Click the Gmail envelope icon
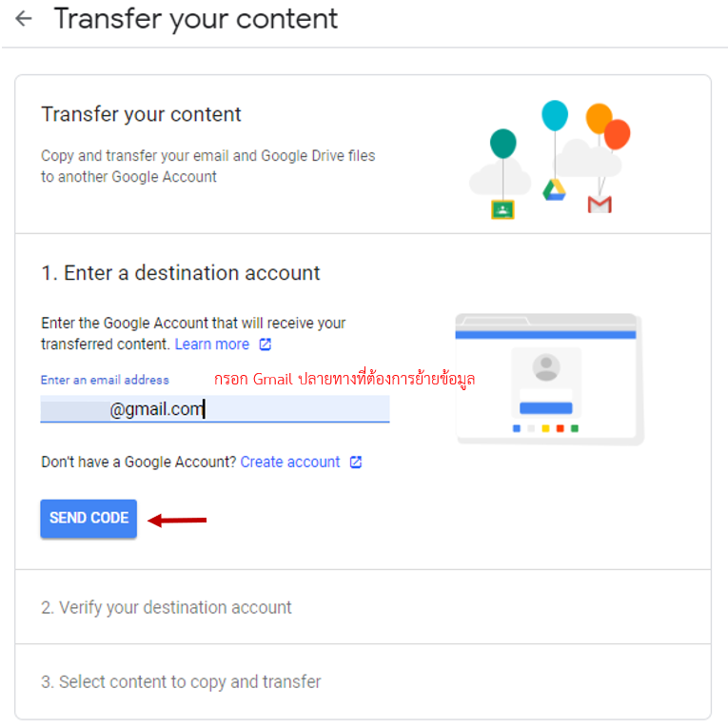This screenshot has width=728, height=728. point(600,204)
